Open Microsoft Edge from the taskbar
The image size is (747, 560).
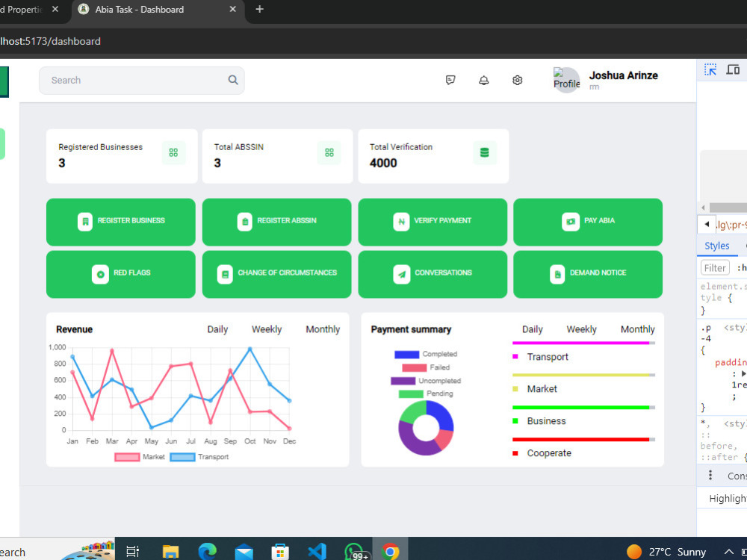click(x=207, y=552)
